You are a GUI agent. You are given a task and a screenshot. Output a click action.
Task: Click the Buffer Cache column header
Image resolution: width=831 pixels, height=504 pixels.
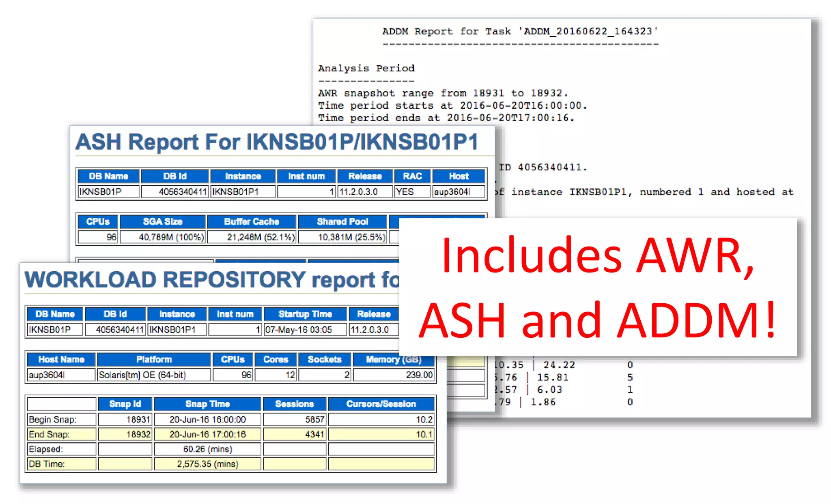251,222
